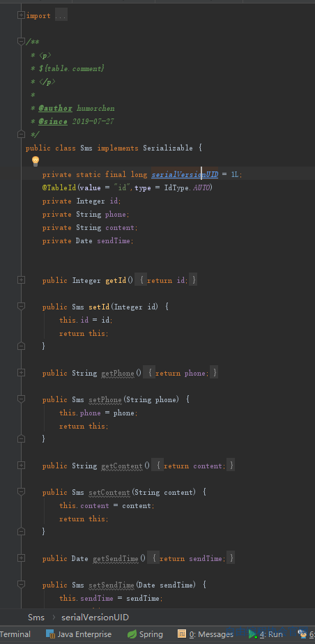Click the folded "{ return id; }" body

click(x=166, y=280)
